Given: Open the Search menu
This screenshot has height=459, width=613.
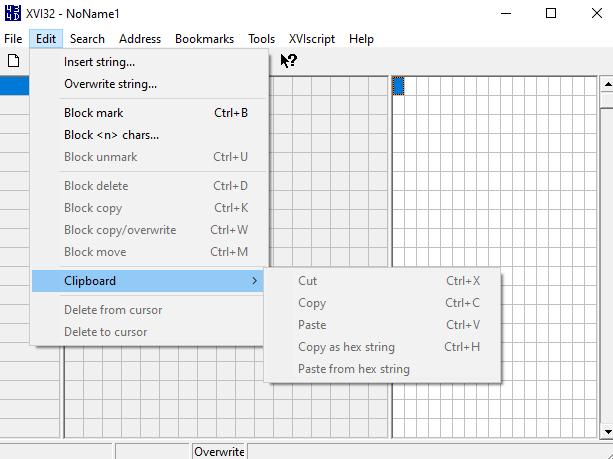Looking at the screenshot, I should (87, 39).
